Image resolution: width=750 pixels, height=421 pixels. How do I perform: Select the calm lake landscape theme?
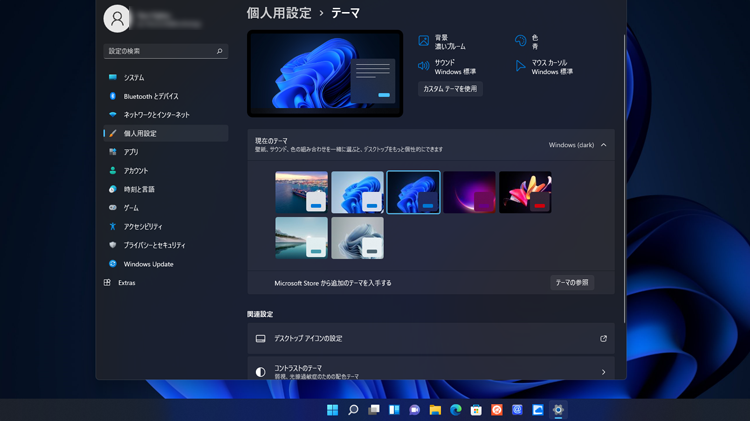click(301, 238)
